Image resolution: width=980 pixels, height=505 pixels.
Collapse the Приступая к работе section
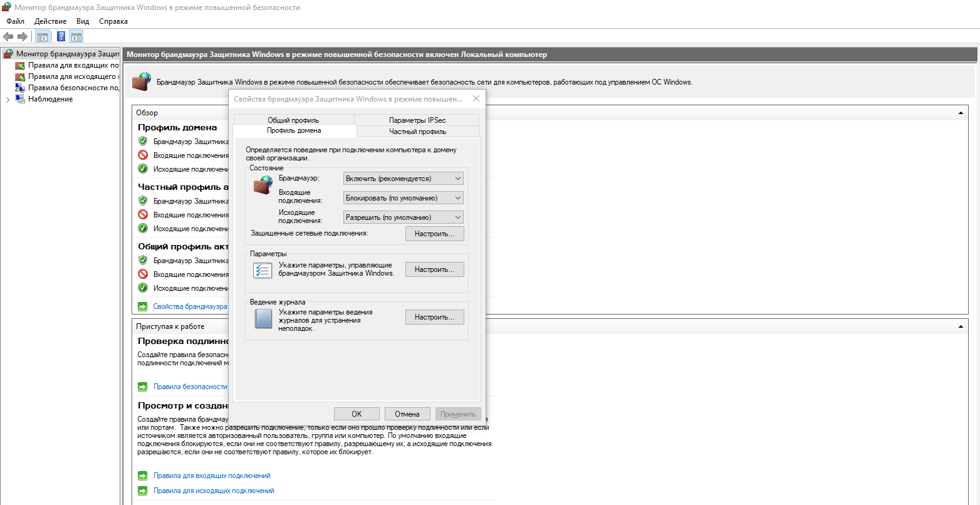coord(961,326)
